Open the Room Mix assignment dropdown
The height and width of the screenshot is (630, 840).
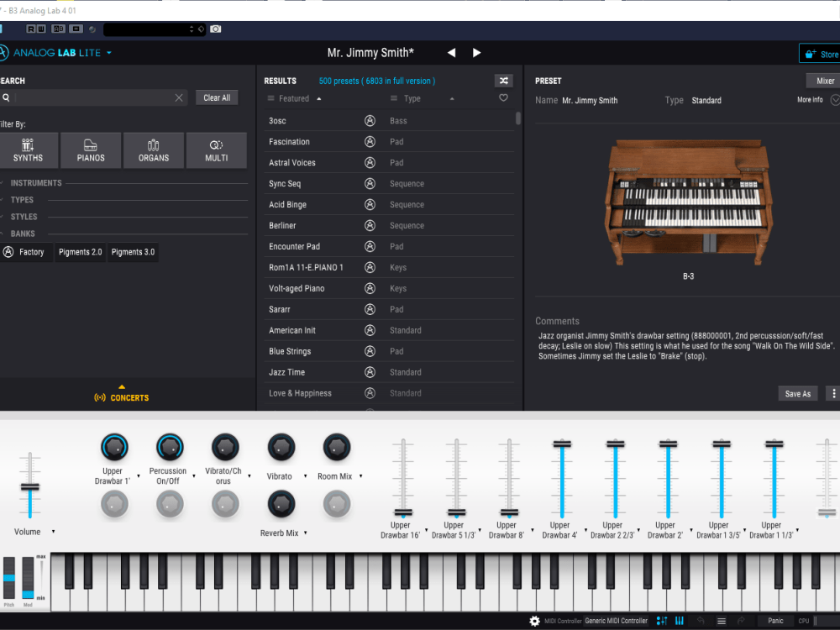pyautogui.click(x=360, y=476)
